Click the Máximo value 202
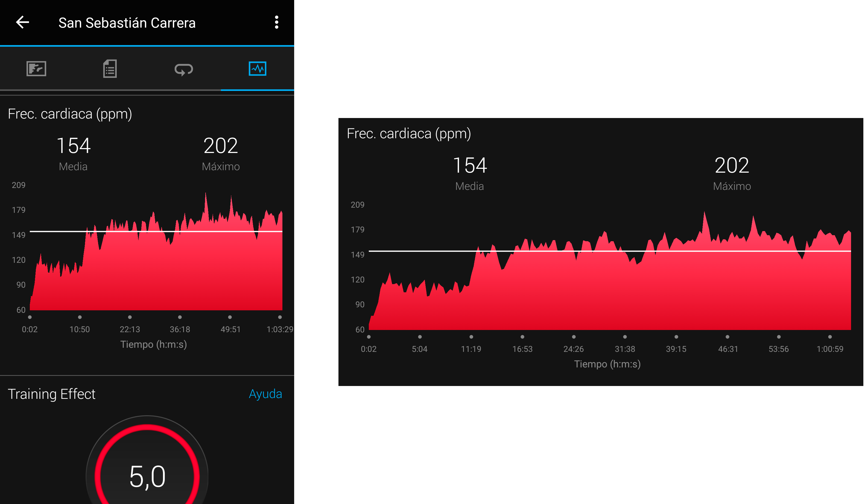The image size is (865, 504). [221, 146]
